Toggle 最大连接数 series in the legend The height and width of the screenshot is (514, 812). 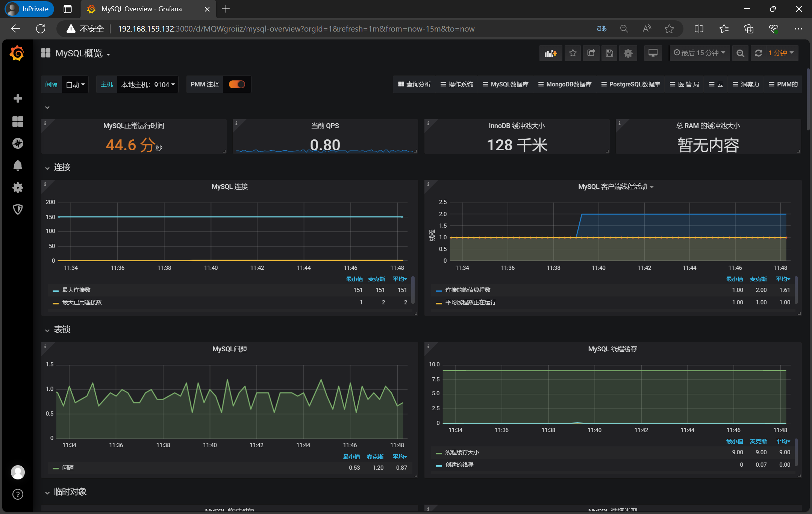point(76,290)
